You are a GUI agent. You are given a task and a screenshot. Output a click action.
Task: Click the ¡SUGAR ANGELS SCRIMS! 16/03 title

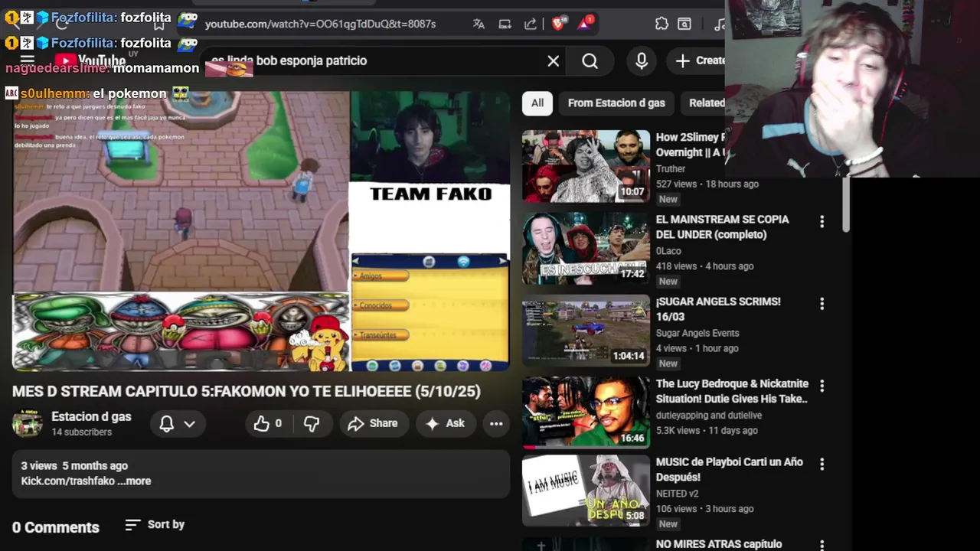pos(718,308)
